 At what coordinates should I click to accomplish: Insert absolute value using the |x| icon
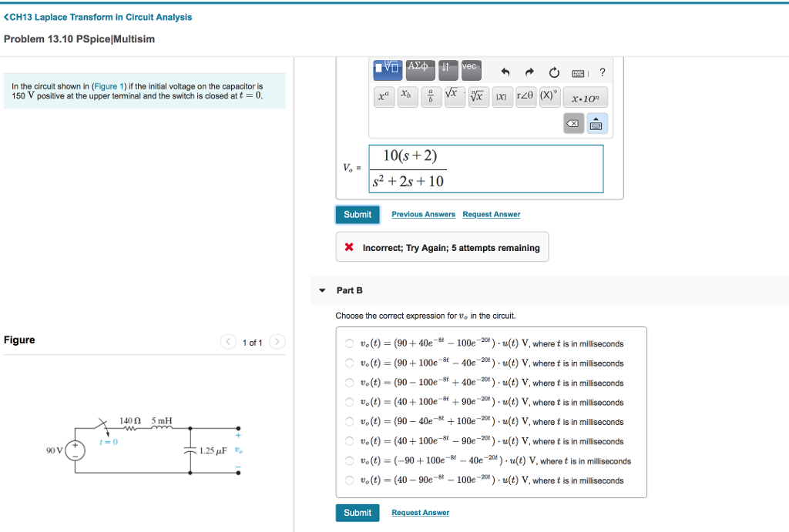click(x=502, y=95)
